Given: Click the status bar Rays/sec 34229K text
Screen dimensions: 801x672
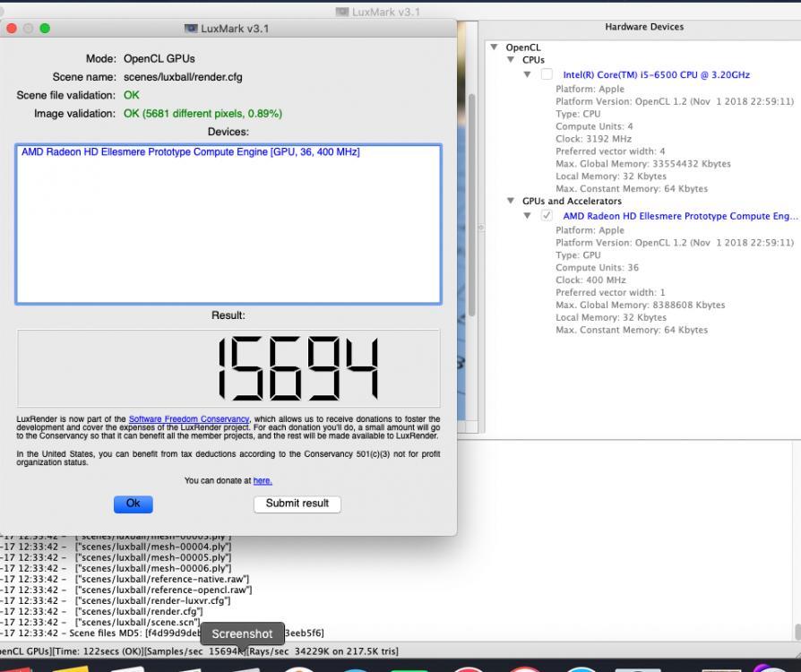Looking at the screenshot, I should (x=323, y=651).
